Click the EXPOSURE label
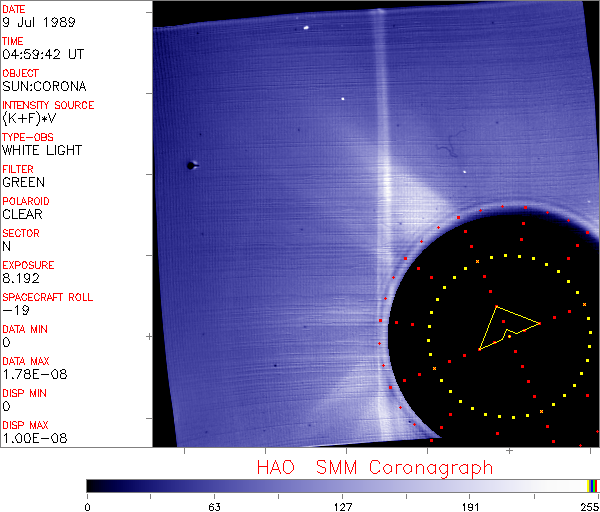Screen dimensions: 600x512 point(28,265)
